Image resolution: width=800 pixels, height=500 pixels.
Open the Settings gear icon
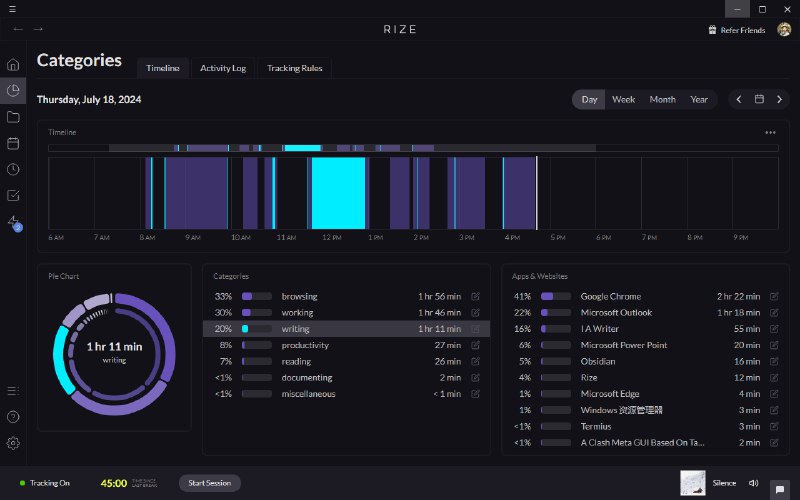pyautogui.click(x=13, y=443)
